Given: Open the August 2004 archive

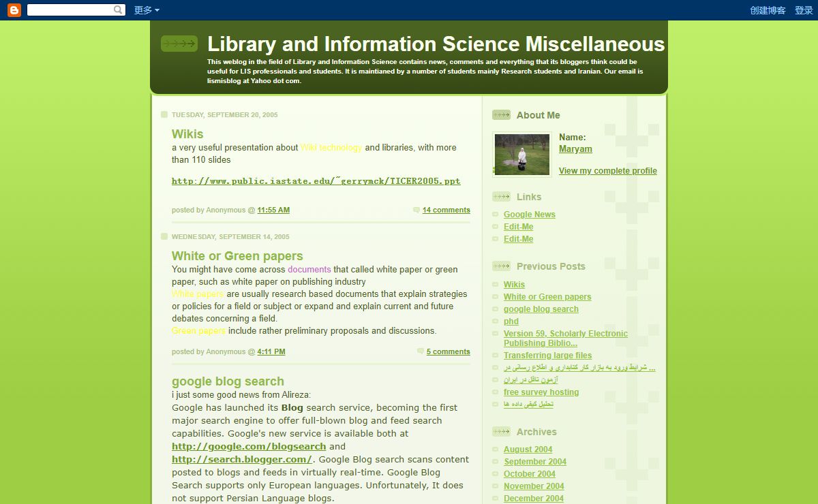Looking at the screenshot, I should point(528,450).
